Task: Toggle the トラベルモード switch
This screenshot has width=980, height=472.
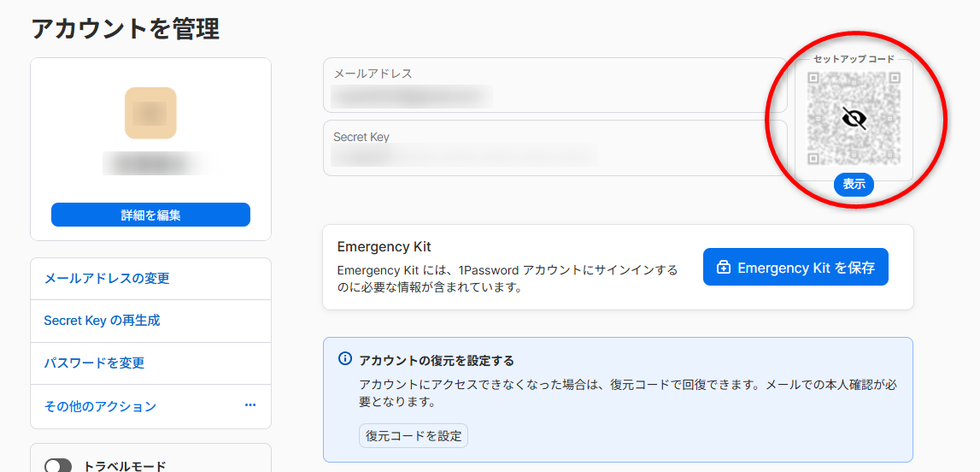Action: tap(58, 466)
